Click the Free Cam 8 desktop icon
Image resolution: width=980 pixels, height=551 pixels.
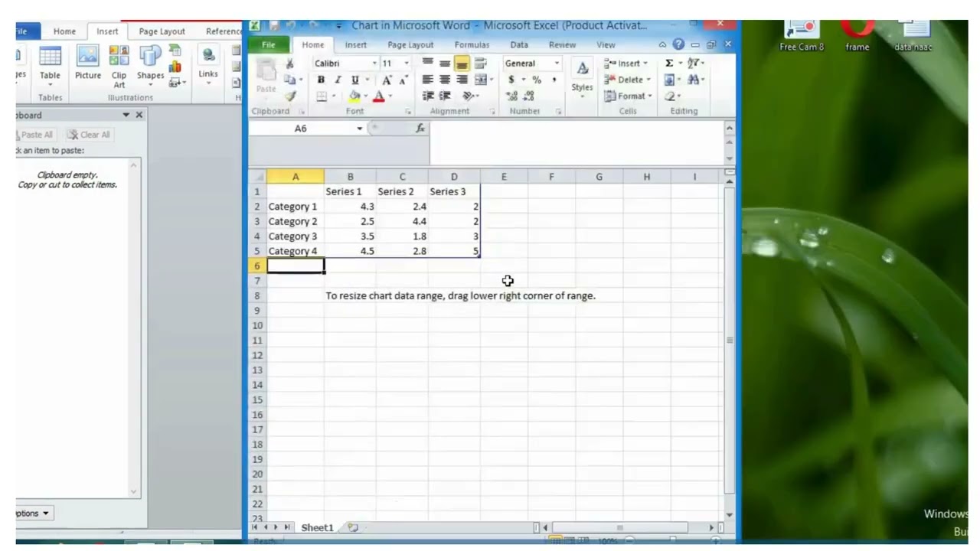(801, 37)
